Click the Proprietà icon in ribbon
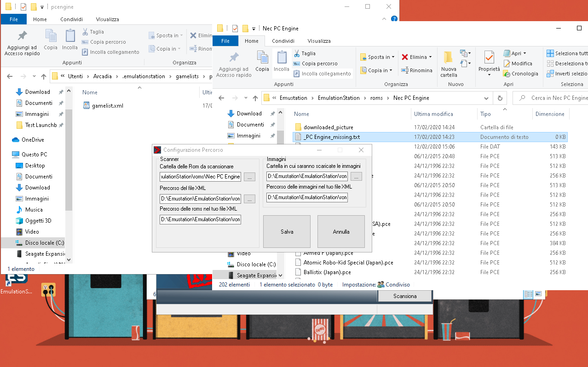The image size is (588, 367). tap(489, 64)
